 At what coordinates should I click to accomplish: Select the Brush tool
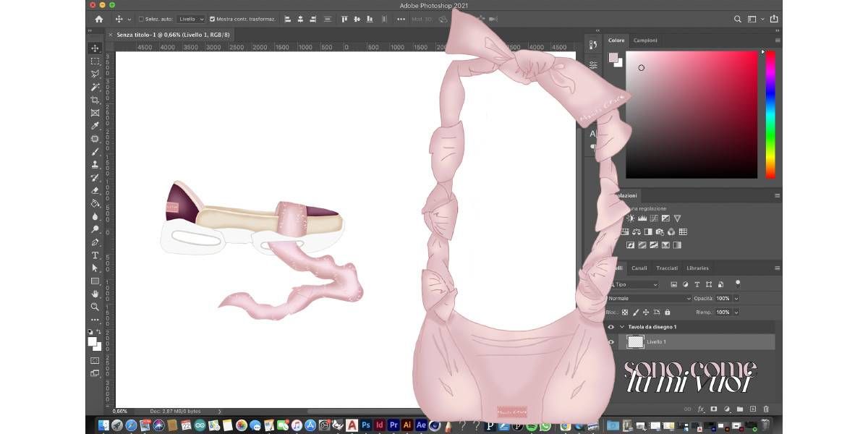point(95,152)
